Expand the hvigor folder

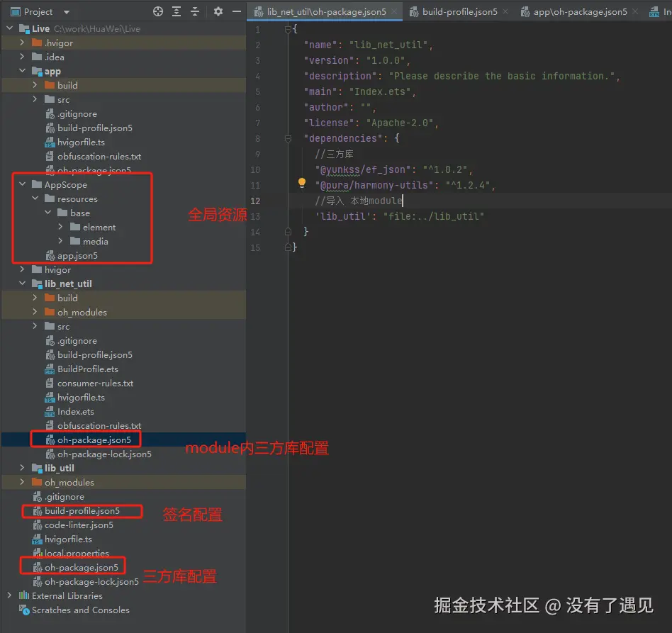click(22, 269)
